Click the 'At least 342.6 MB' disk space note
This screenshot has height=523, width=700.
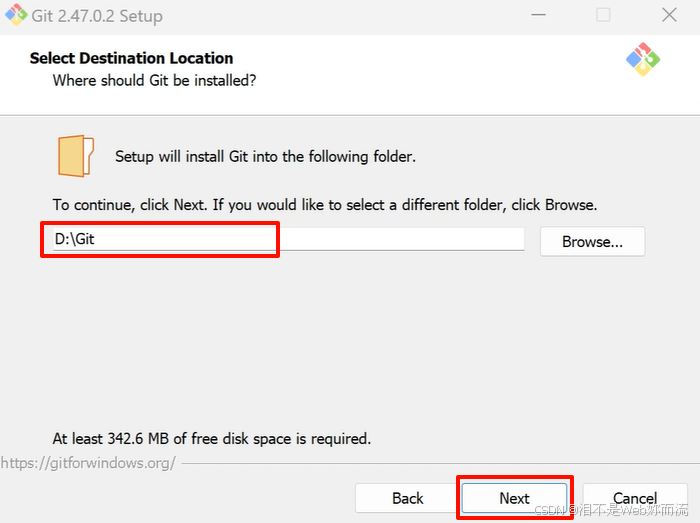pos(212,439)
